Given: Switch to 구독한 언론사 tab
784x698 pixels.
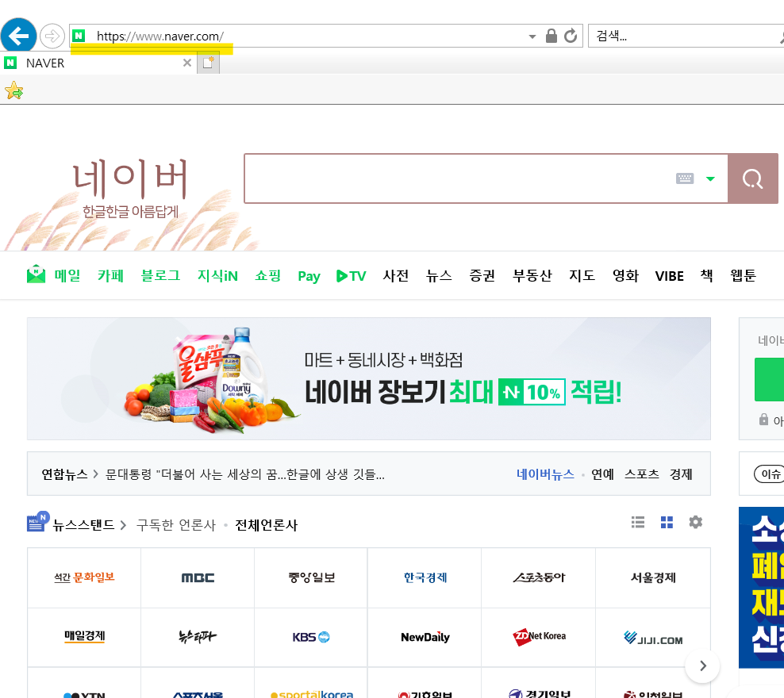Looking at the screenshot, I should [x=176, y=525].
